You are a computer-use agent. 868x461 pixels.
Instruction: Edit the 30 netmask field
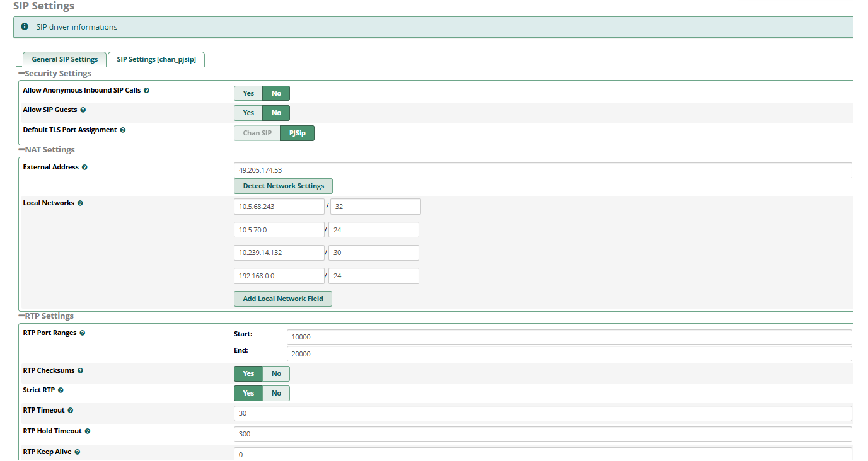pyautogui.click(x=374, y=253)
